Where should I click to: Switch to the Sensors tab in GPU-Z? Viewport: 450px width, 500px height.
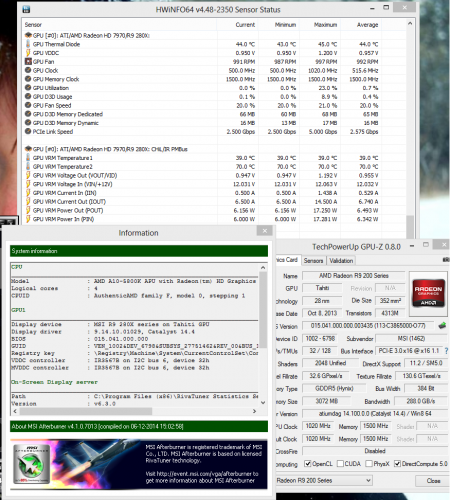point(313,260)
